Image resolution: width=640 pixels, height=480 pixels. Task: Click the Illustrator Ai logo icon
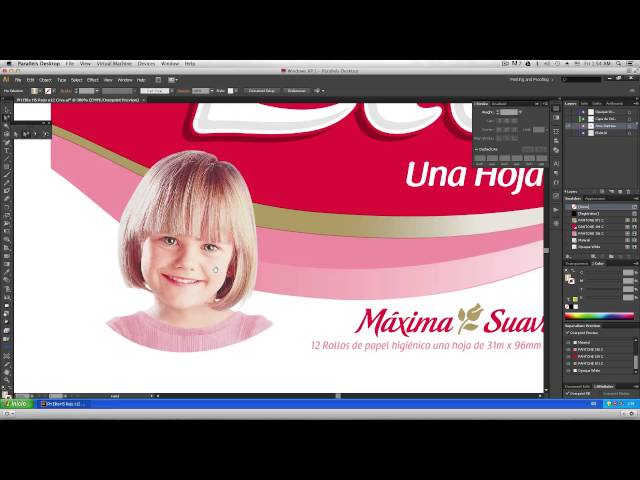(x=6, y=80)
